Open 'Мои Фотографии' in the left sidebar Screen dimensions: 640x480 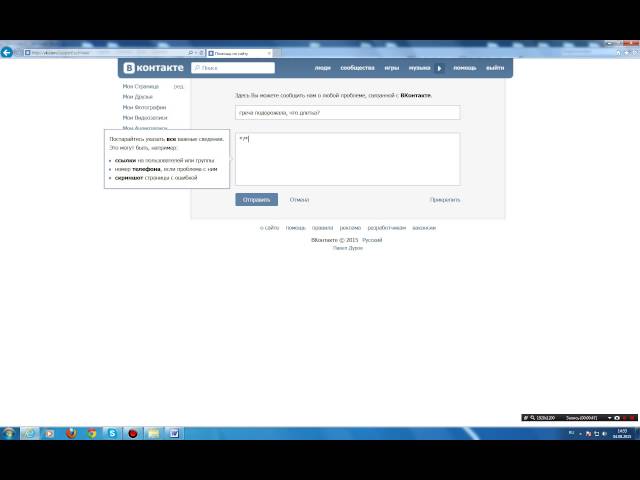coord(144,107)
